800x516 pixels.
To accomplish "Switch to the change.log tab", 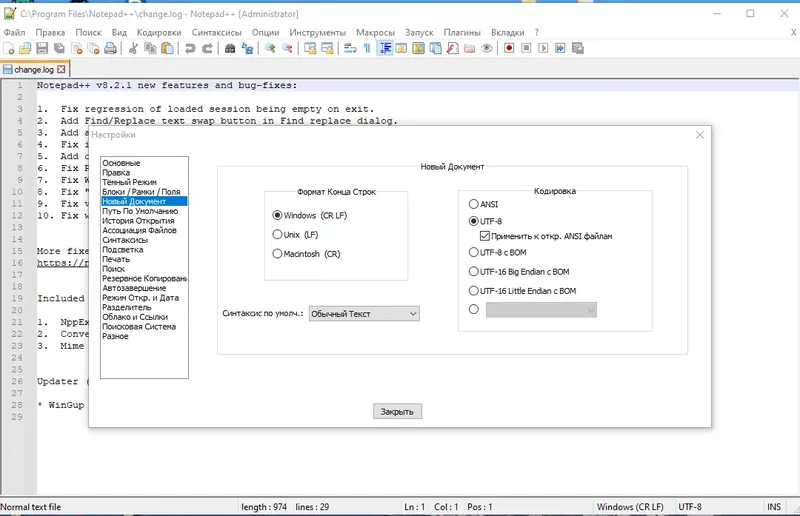I will [34, 69].
